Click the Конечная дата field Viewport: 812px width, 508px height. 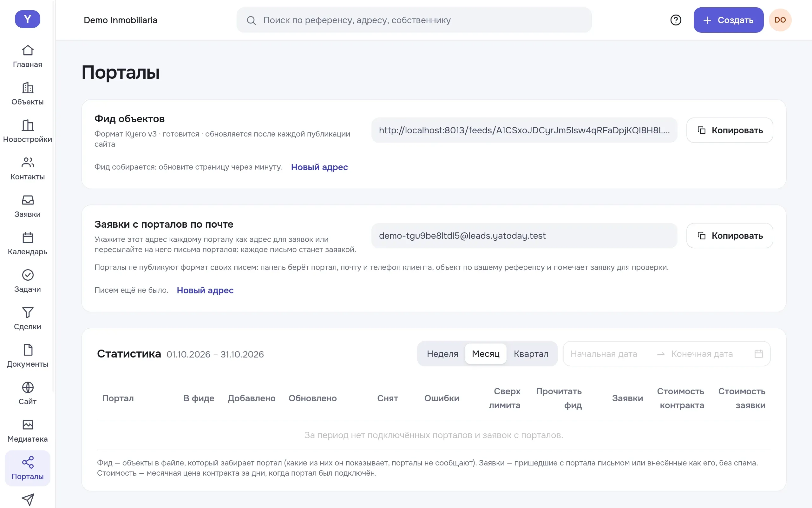(x=708, y=354)
